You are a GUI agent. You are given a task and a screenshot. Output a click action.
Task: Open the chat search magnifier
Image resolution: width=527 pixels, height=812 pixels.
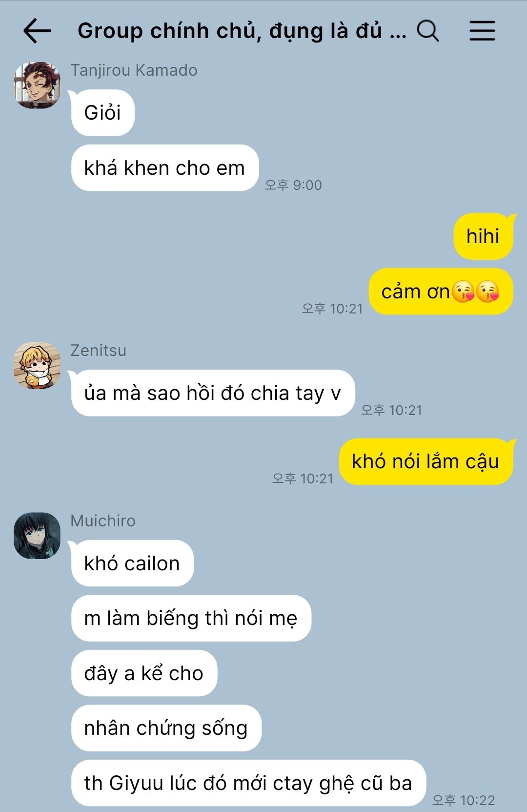pos(428,31)
